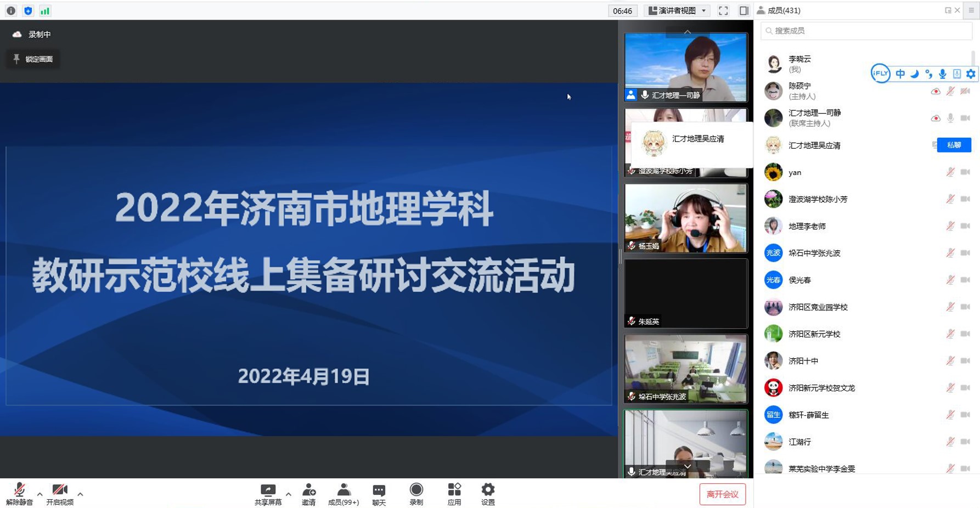980x508 pixels.
Task: Expand video options arrow beside 开启视频
Action: [81, 494]
